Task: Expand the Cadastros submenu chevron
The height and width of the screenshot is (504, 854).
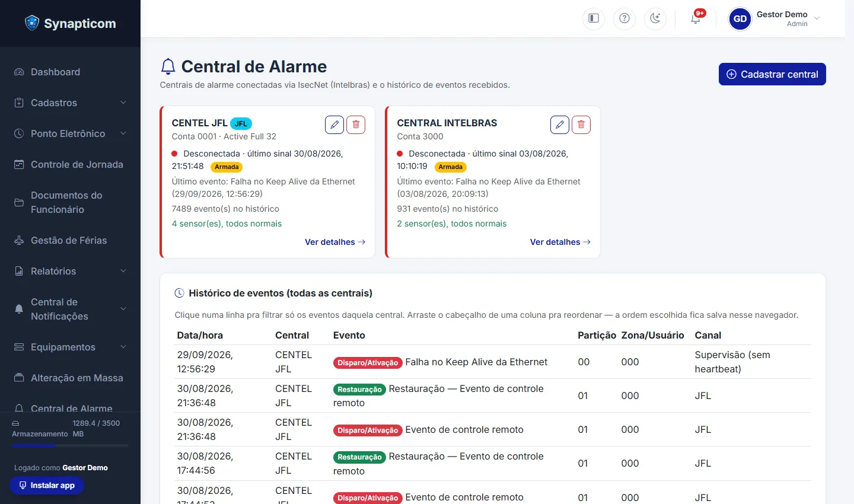Action: 123,103
